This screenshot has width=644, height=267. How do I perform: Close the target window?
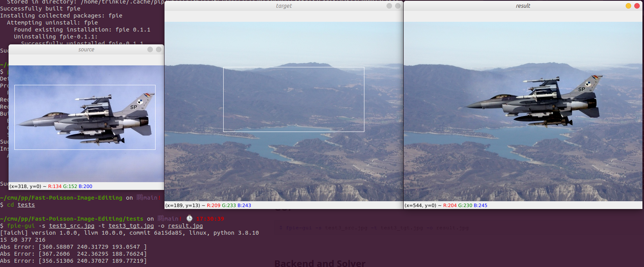(x=398, y=6)
